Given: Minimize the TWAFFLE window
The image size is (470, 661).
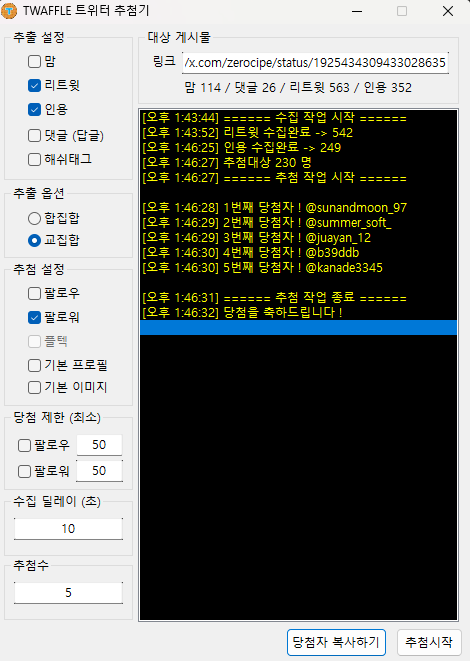Looking at the screenshot, I should [357, 11].
